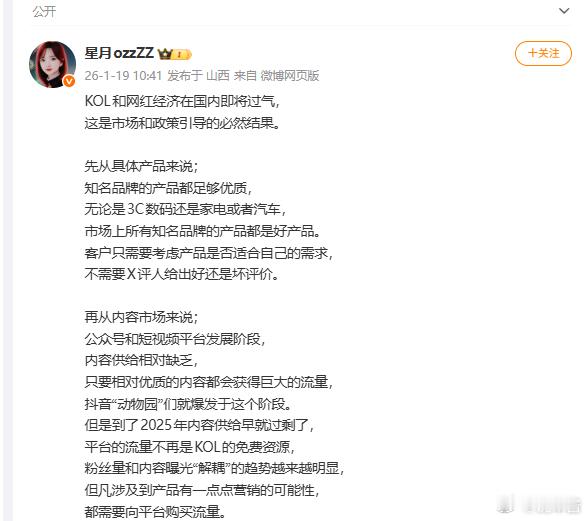
Task: Select the line 先从具体产品来说
Action: click(141, 166)
